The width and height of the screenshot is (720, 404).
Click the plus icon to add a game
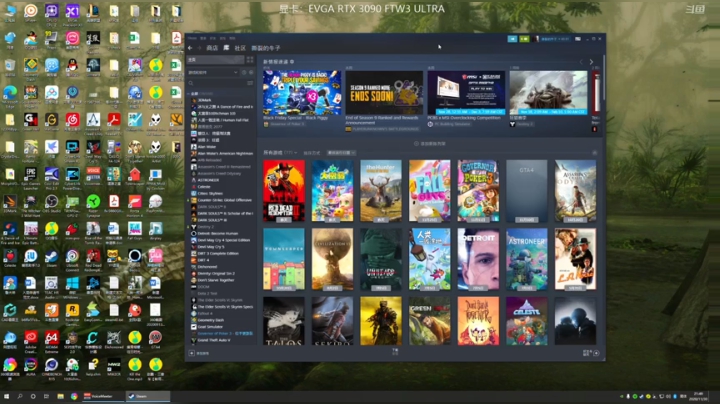191,353
